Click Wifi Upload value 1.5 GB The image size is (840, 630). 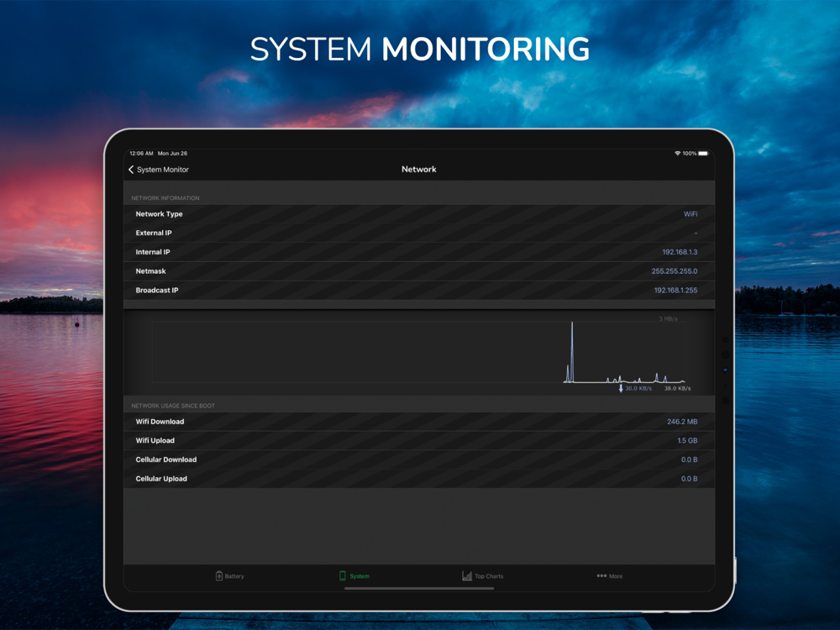click(x=687, y=440)
